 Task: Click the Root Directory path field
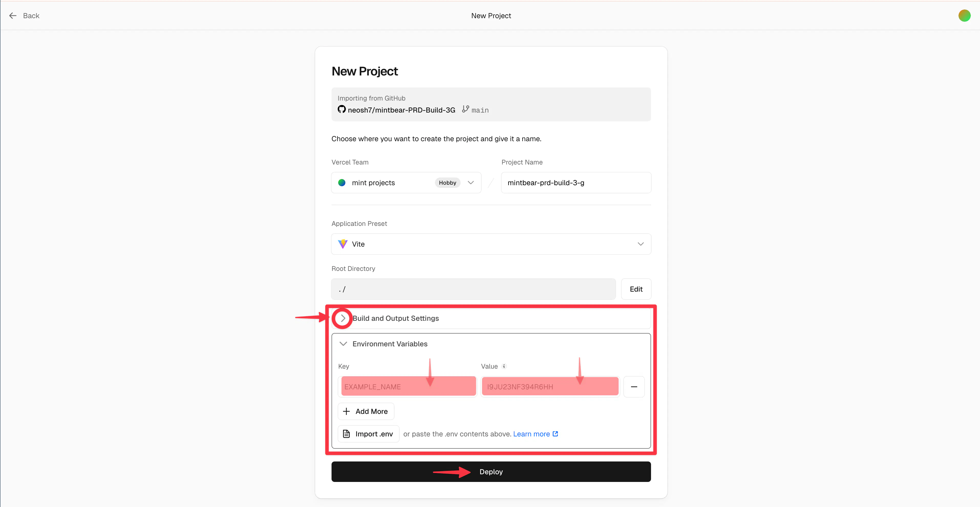click(473, 289)
